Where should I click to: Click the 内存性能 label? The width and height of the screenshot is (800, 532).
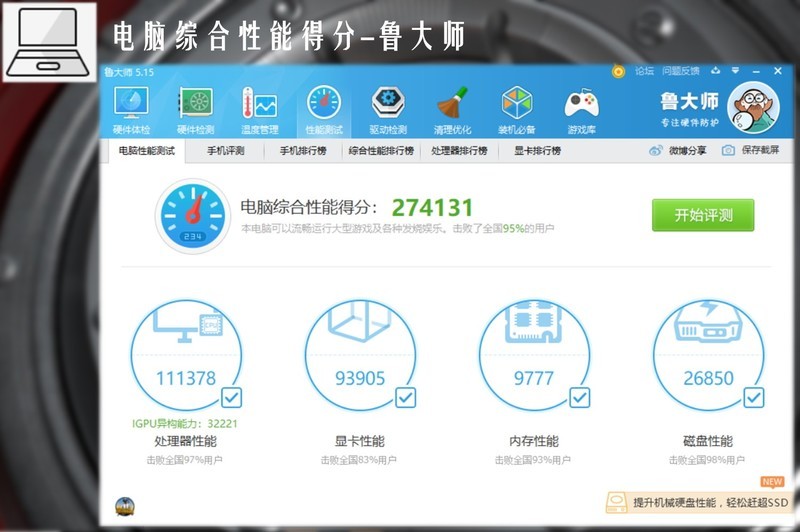point(534,441)
